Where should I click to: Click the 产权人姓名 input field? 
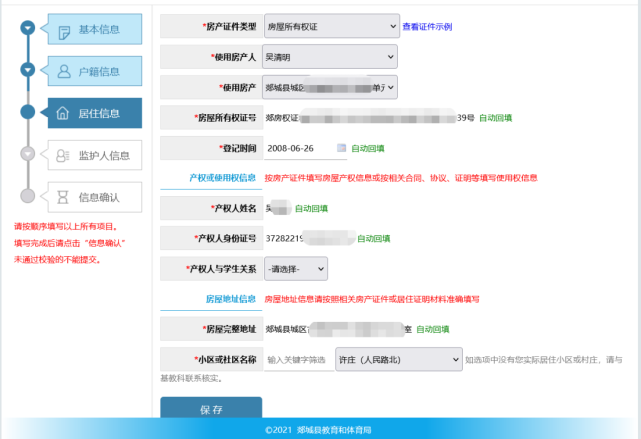pyautogui.click(x=279, y=208)
